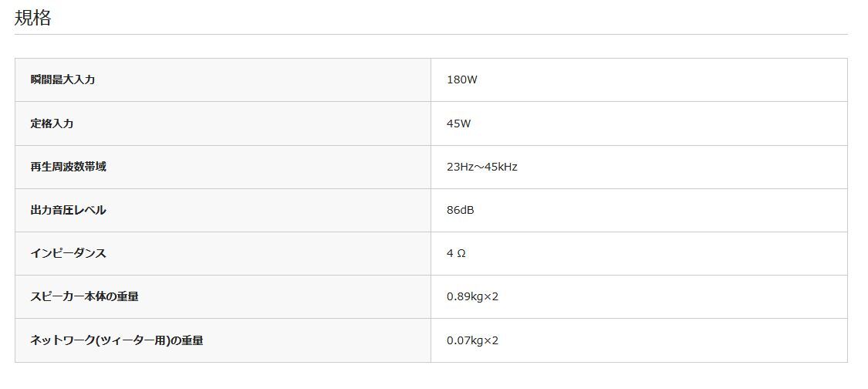Click the 45kHz upper frequency text

(502, 167)
